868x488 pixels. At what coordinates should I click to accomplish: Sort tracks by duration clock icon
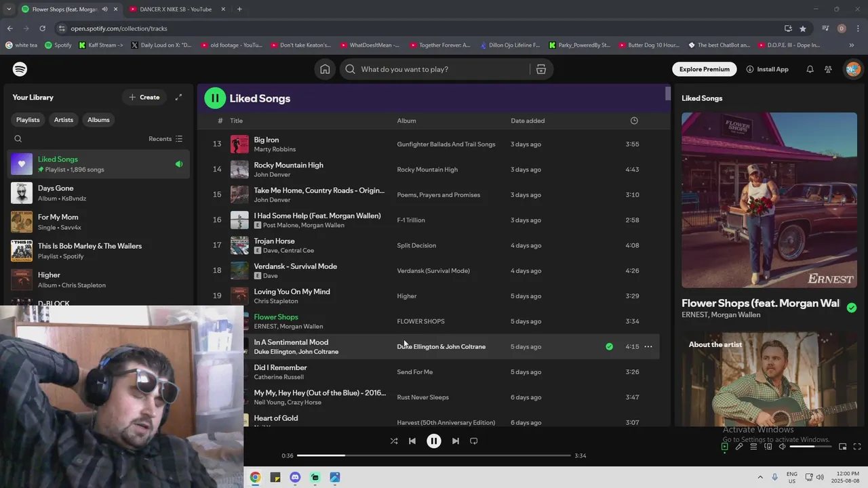coord(634,121)
